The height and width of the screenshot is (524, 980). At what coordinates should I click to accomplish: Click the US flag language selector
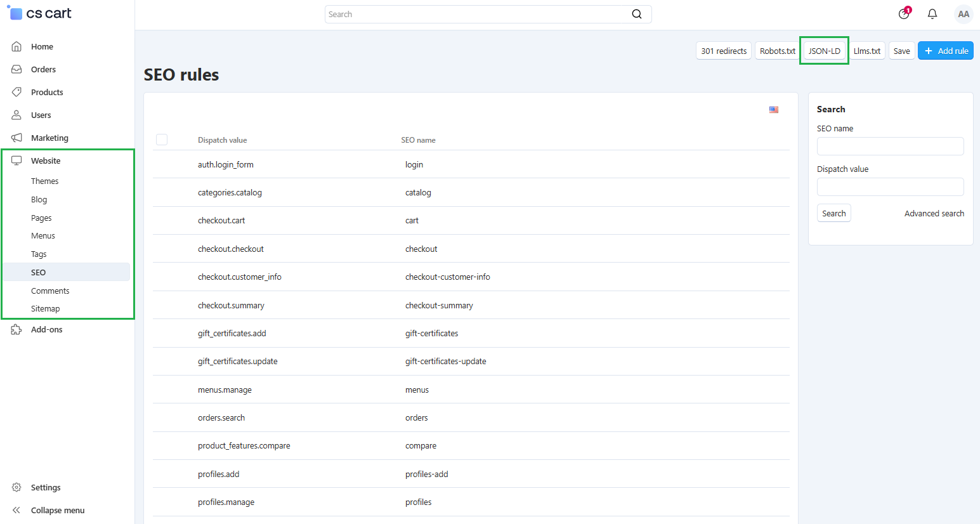774,110
